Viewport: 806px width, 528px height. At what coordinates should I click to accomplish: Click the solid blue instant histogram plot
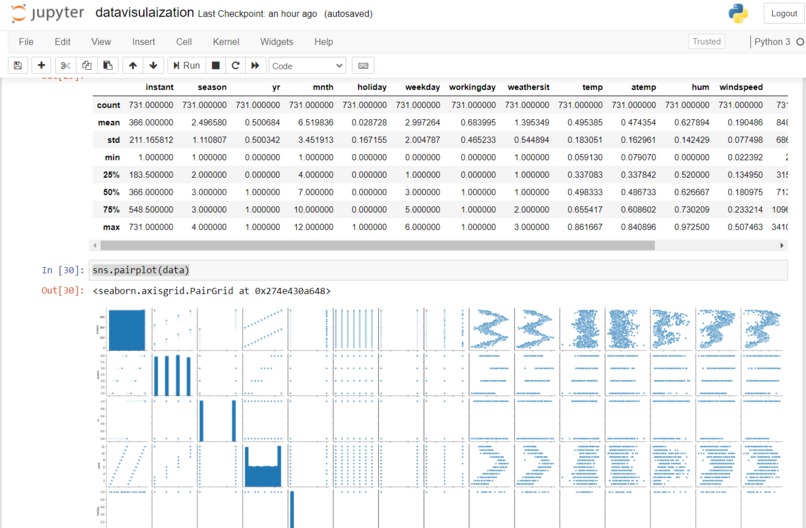coord(127,330)
